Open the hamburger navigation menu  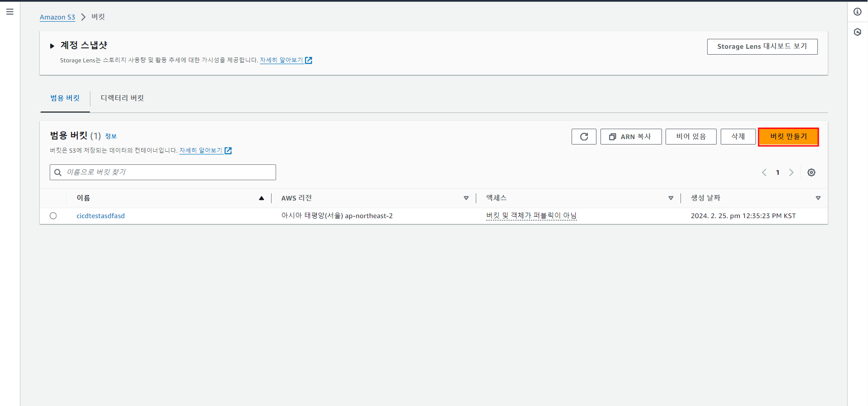[10, 12]
